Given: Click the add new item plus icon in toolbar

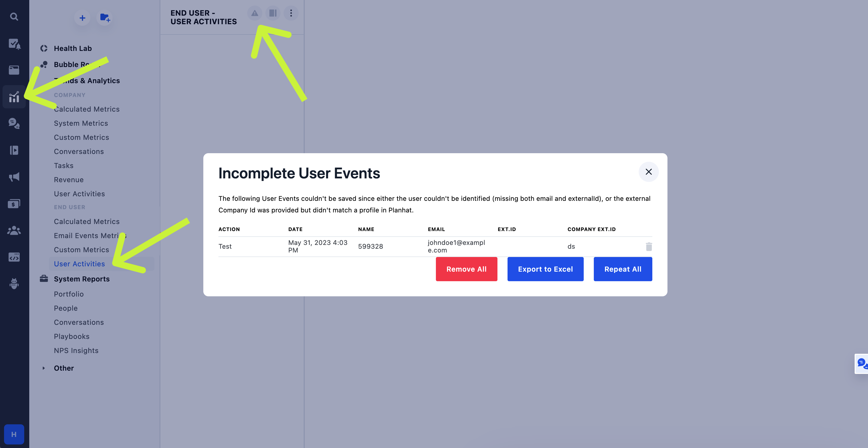Looking at the screenshot, I should click(x=82, y=18).
